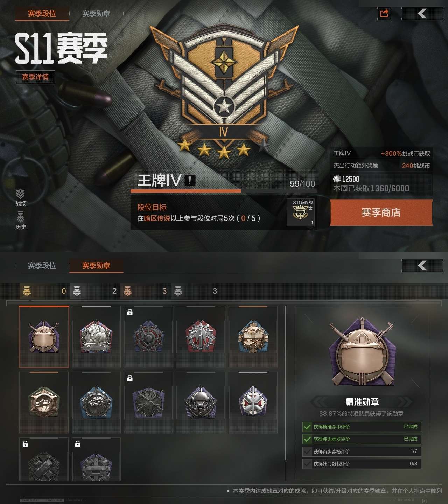
Task: Filter by gold medal count category
Action: (x=44, y=291)
